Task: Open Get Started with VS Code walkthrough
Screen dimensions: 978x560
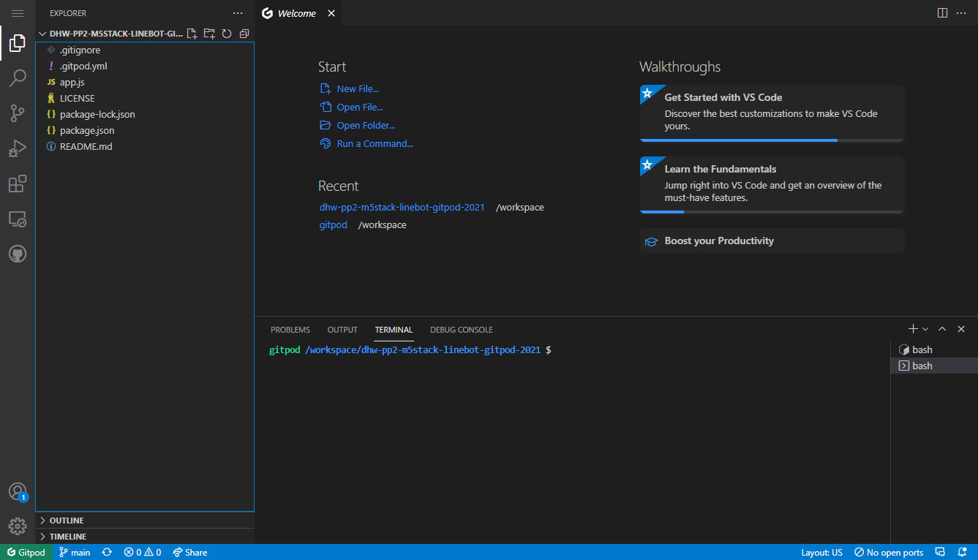Action: point(772,113)
